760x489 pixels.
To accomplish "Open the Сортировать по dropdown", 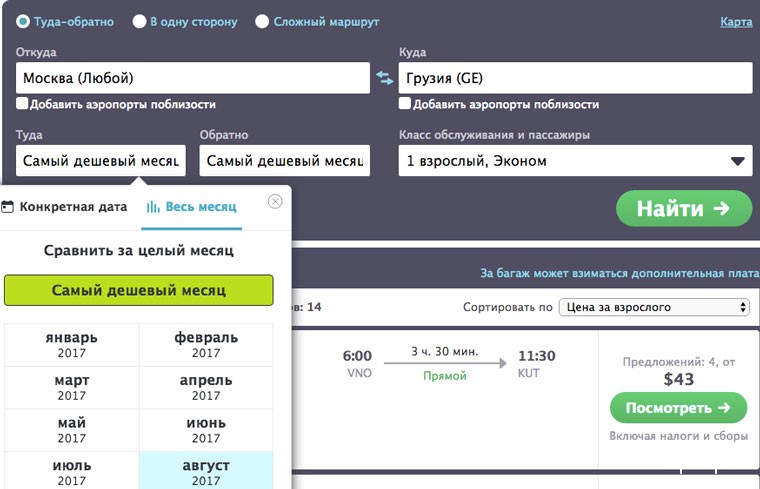I will pyautogui.click(x=654, y=307).
